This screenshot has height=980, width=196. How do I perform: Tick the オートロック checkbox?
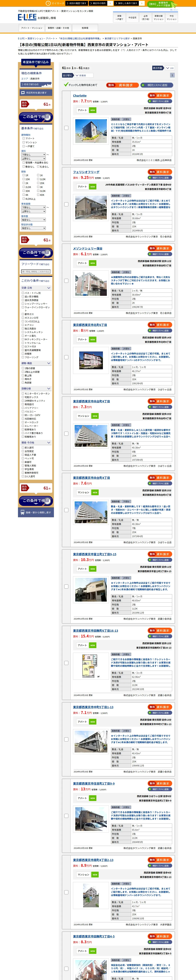pos(23,422)
